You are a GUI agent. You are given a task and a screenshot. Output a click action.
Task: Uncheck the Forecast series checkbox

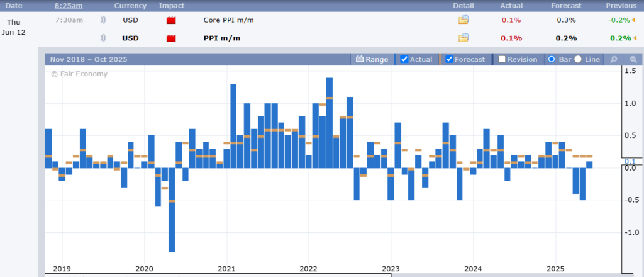pos(449,59)
